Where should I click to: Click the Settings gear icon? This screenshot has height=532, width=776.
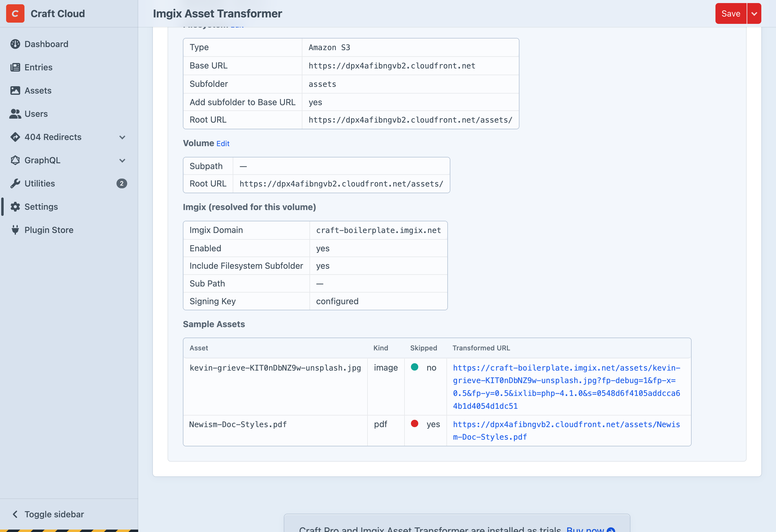pos(15,206)
